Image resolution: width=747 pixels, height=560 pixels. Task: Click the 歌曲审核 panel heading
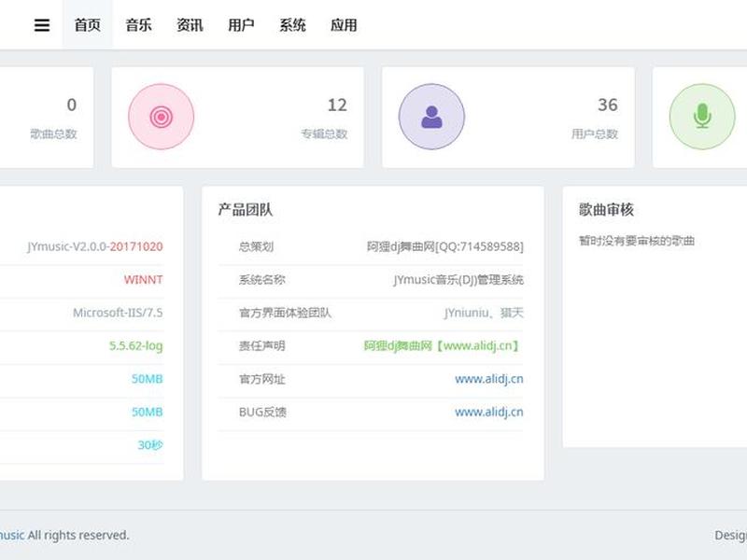point(606,209)
